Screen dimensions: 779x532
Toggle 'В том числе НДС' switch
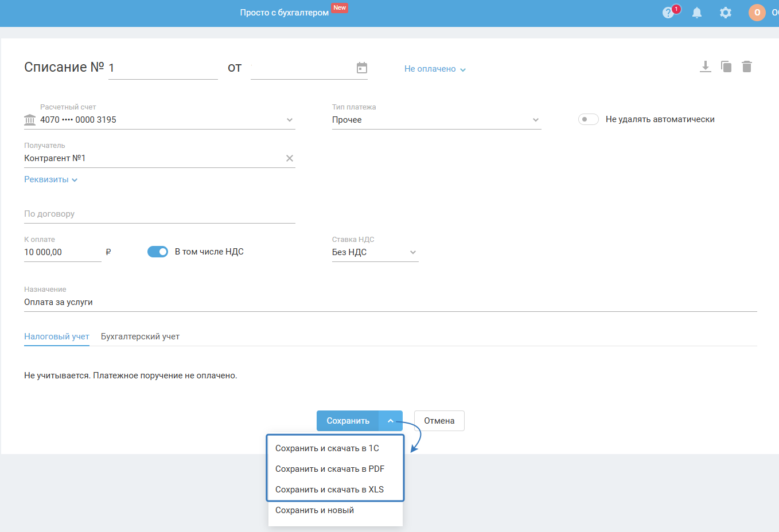coord(158,252)
